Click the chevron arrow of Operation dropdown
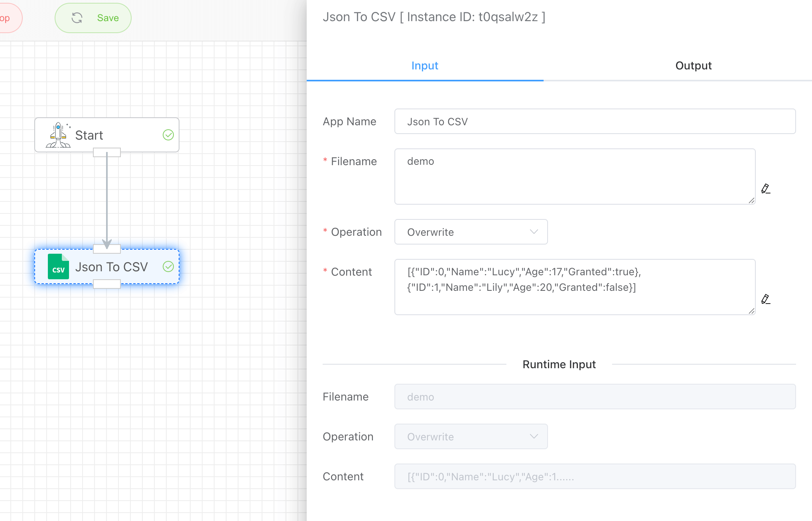 (534, 232)
